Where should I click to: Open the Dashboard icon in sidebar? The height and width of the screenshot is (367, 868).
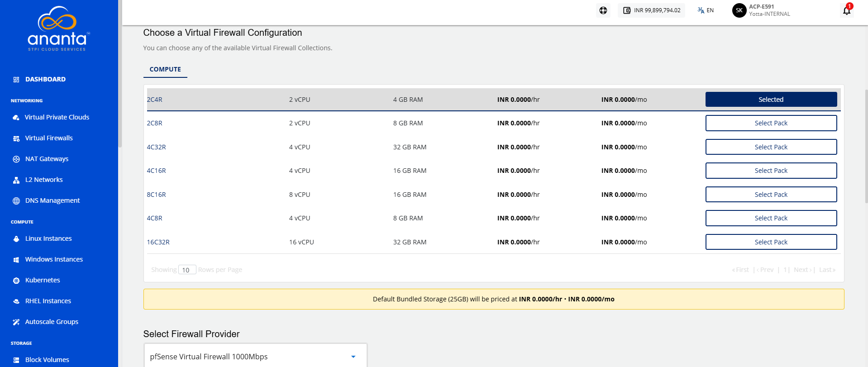pos(16,80)
